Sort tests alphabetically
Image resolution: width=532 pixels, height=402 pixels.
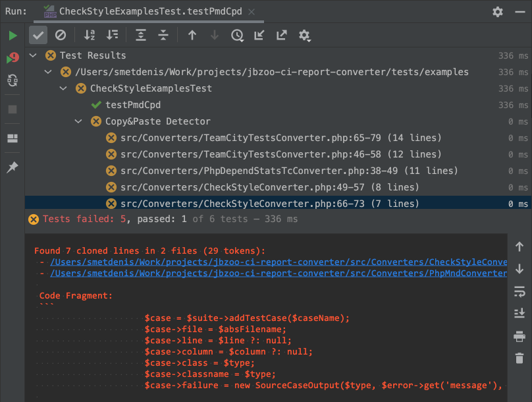point(90,35)
